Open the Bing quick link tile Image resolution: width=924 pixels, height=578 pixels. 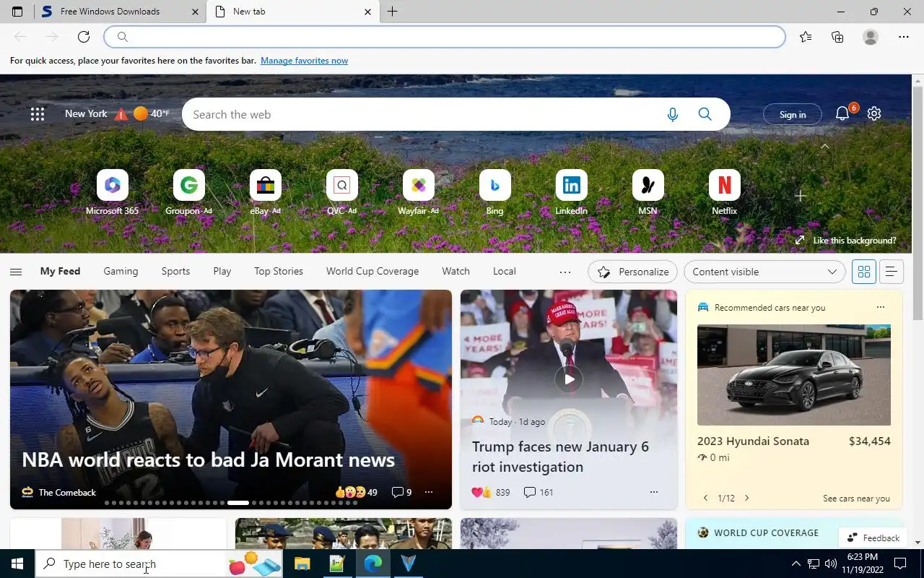tap(494, 192)
